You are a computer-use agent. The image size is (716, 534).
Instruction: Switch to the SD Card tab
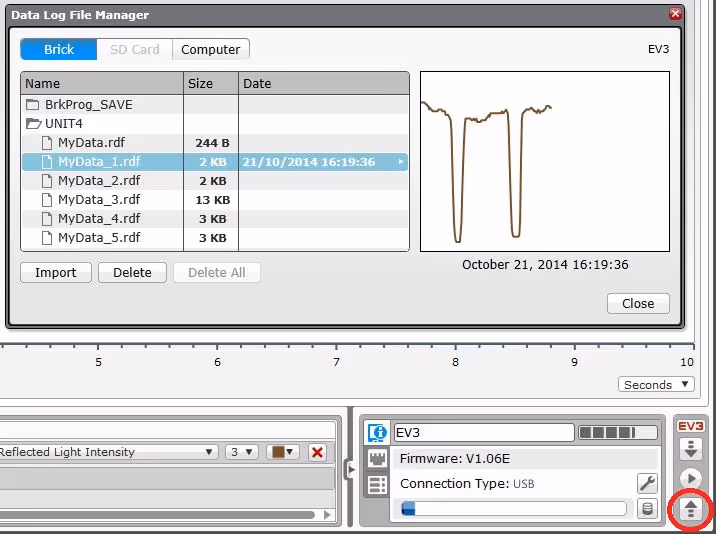[x=135, y=49]
